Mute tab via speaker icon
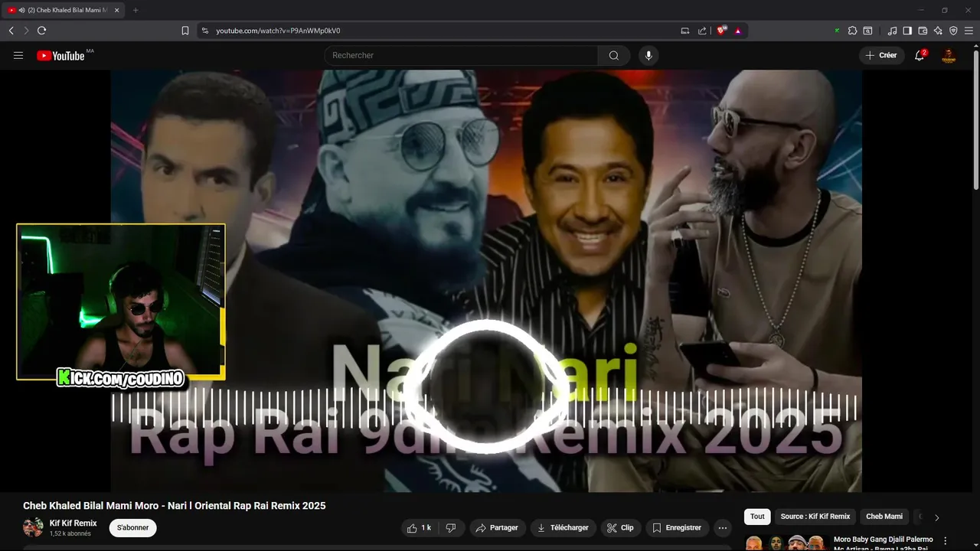The width and height of the screenshot is (980, 551). click(x=21, y=10)
